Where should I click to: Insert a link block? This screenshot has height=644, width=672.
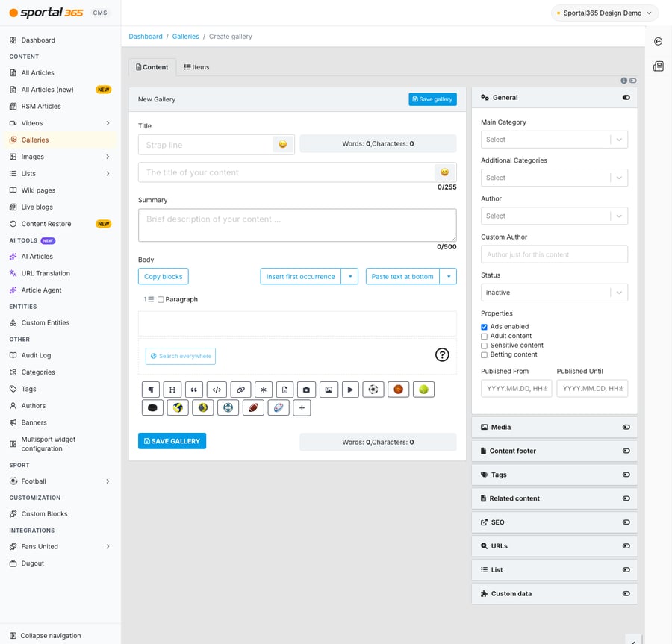click(241, 390)
